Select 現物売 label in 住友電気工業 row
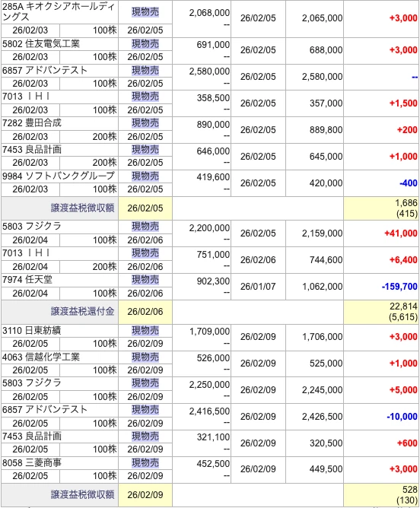The width and height of the screenshot is (420, 508). click(x=145, y=44)
